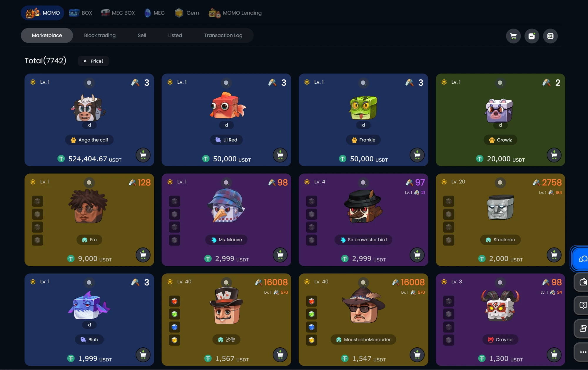This screenshot has height=370, width=588.
Task: Add Ango the calf to cart
Action: coord(143,155)
